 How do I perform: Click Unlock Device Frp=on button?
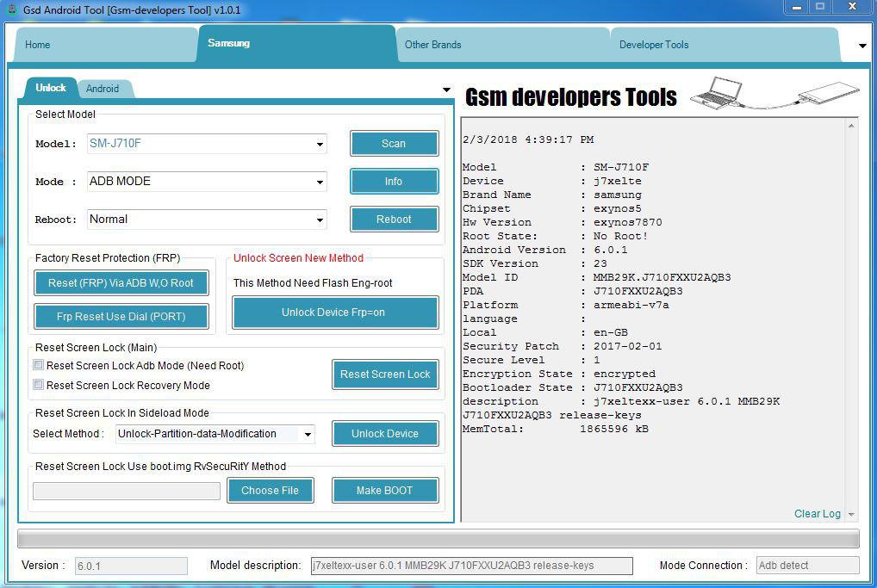[x=335, y=313]
